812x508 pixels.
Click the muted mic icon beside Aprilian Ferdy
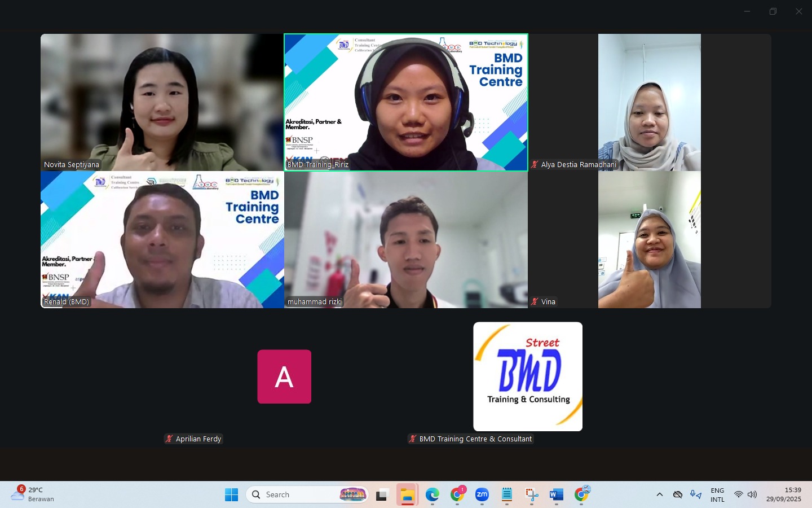[x=169, y=439]
